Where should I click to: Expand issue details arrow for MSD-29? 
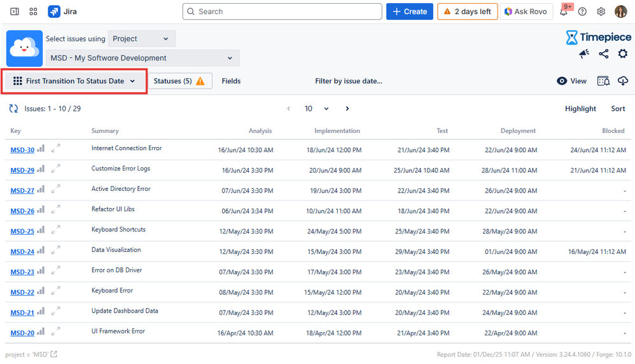point(56,169)
